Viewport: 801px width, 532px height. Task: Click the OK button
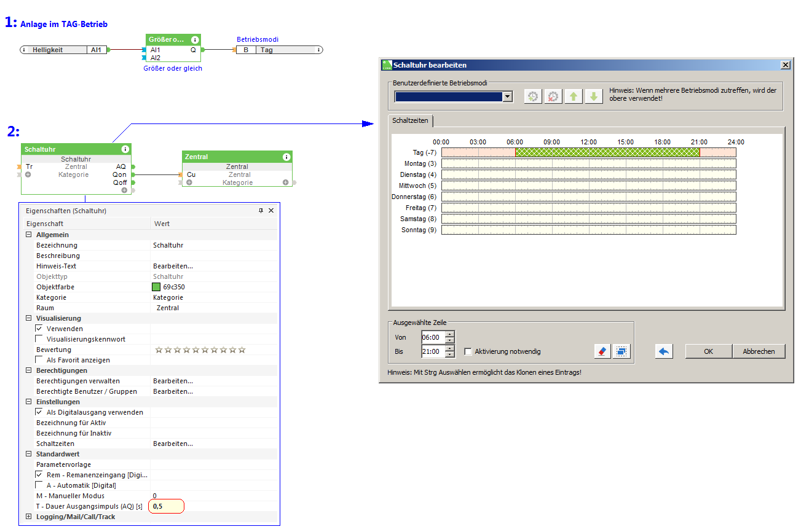coord(708,351)
